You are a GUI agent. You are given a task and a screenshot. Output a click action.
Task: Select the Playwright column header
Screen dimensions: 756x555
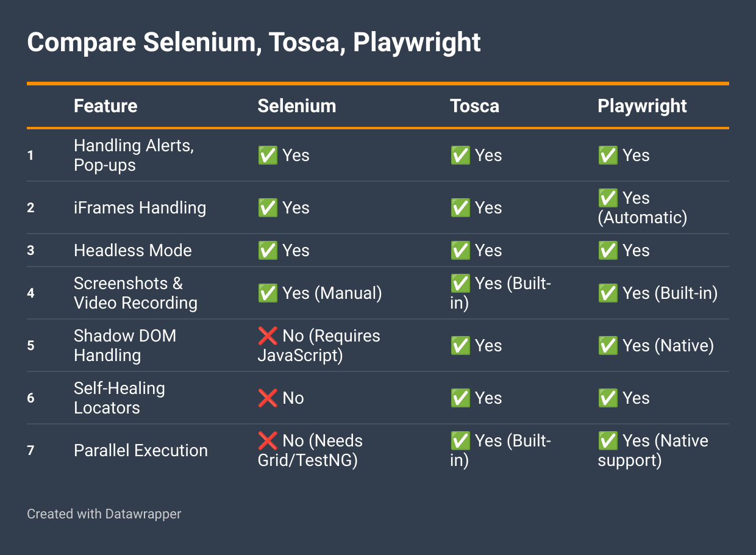point(642,106)
